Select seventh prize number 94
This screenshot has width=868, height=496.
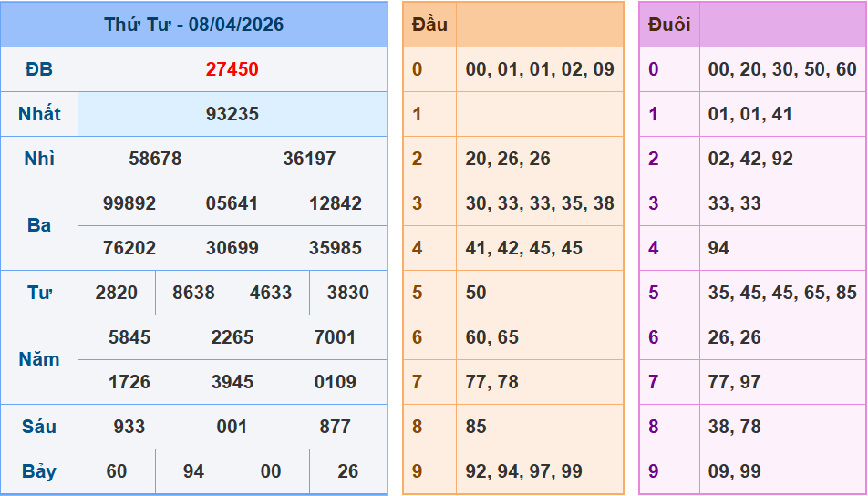tap(193, 471)
